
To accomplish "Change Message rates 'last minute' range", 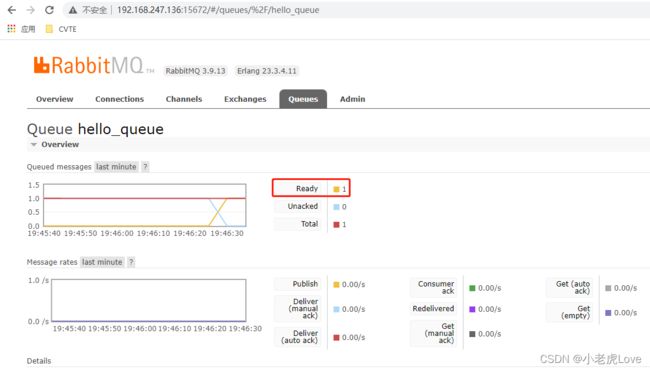I will (x=102, y=262).
